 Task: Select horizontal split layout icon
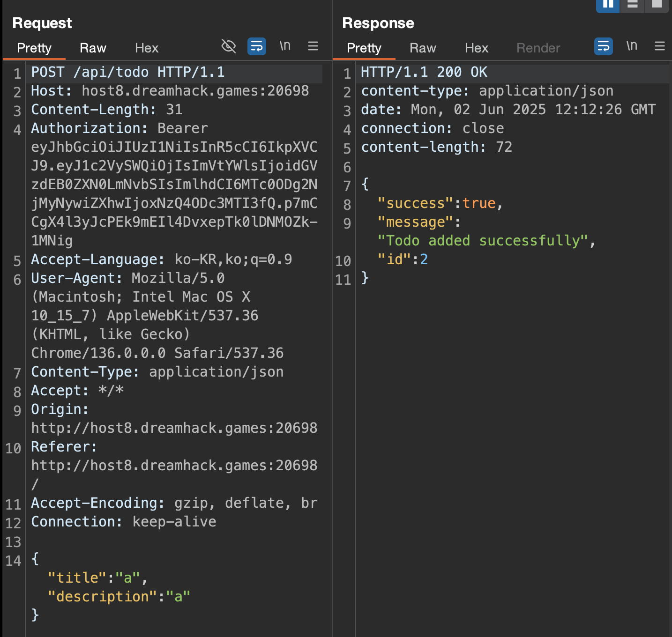point(632,5)
